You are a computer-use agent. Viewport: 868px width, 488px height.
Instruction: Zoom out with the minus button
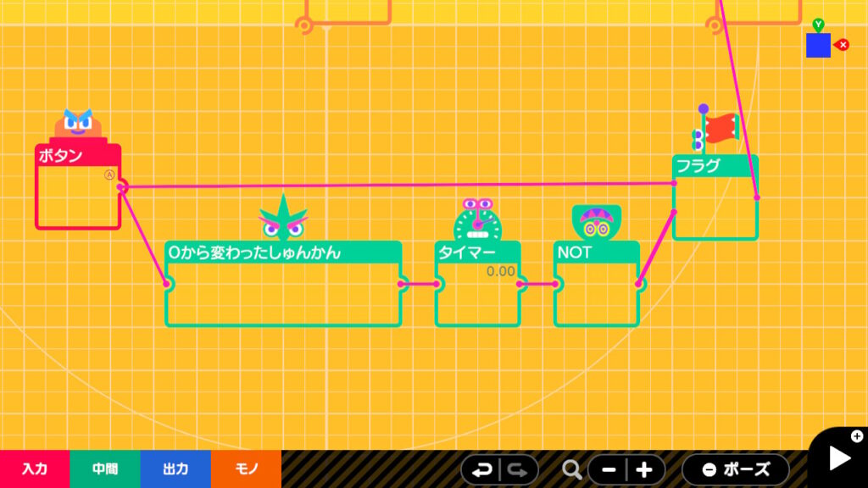point(609,469)
